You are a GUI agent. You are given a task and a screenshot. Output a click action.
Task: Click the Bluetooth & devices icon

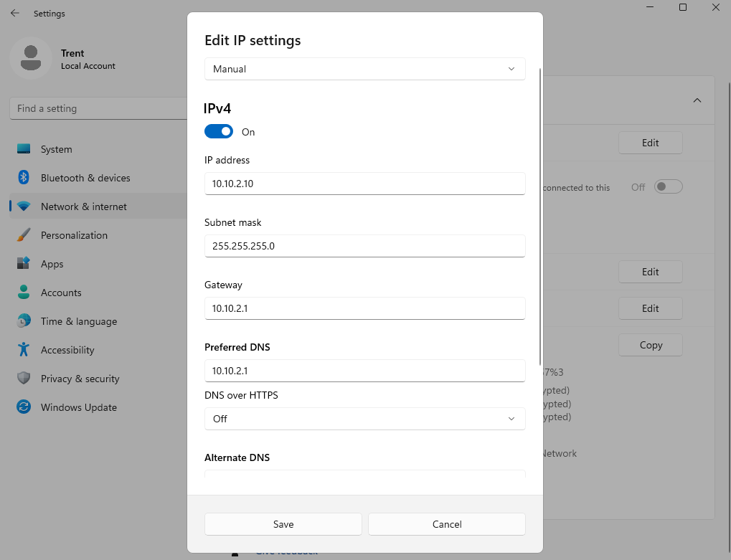24,178
